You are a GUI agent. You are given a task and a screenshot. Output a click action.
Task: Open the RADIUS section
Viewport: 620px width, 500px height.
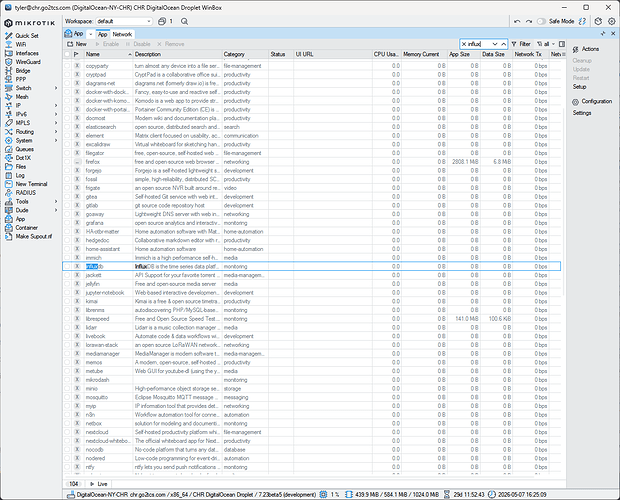pyautogui.click(x=25, y=192)
